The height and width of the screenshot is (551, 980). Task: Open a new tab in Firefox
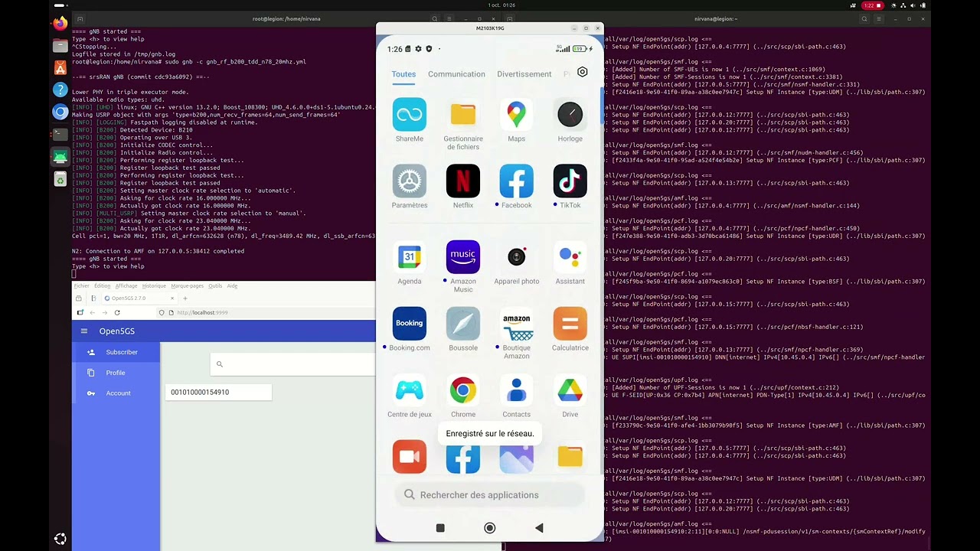(185, 298)
